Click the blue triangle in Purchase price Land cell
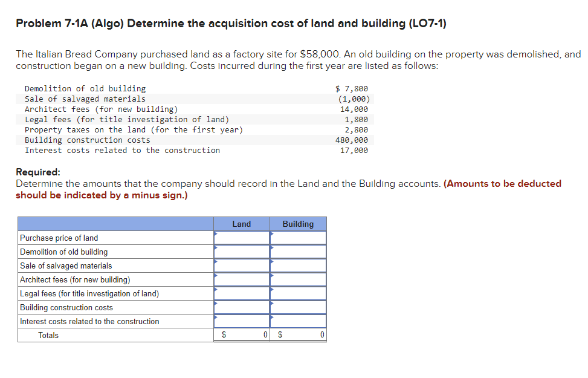Image resolution: width=588 pixels, height=378 pixels. coord(216,234)
